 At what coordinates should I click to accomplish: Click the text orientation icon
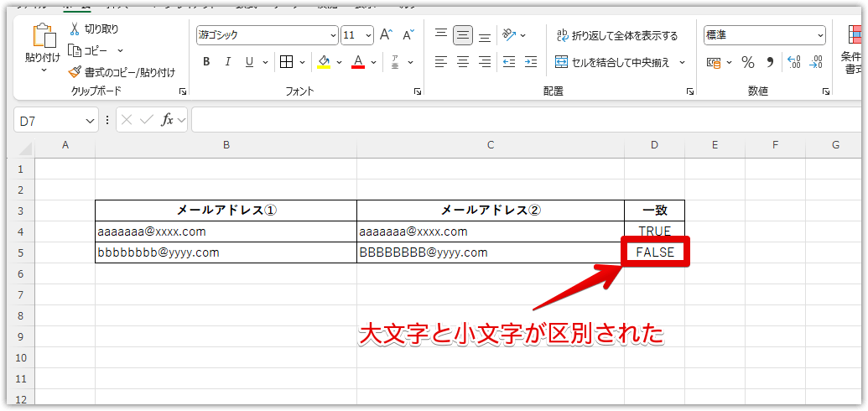click(x=509, y=35)
